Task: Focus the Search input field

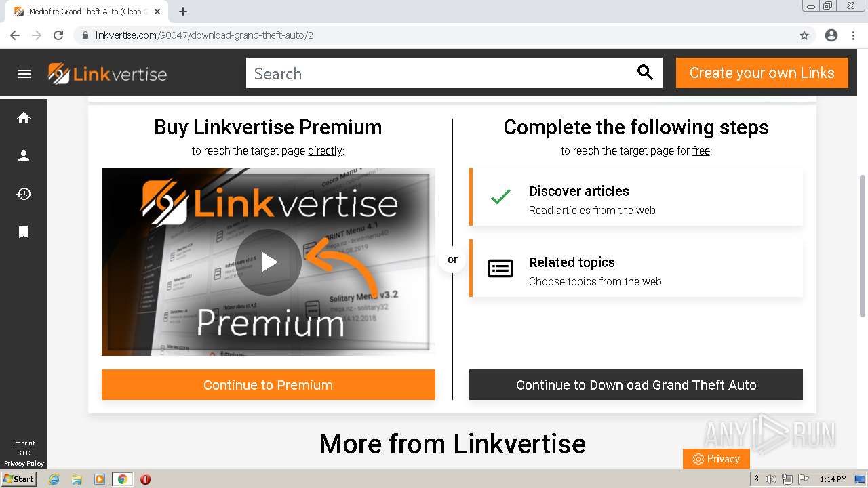Action: click(441, 73)
